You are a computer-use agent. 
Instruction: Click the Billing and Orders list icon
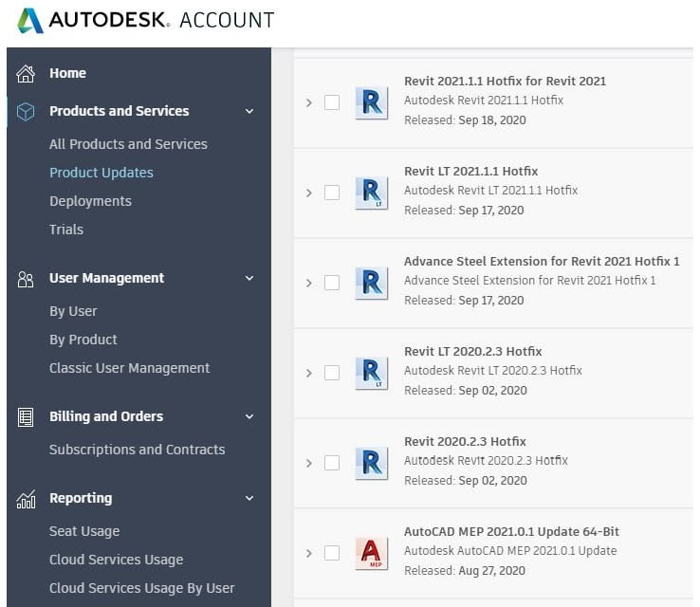26,417
